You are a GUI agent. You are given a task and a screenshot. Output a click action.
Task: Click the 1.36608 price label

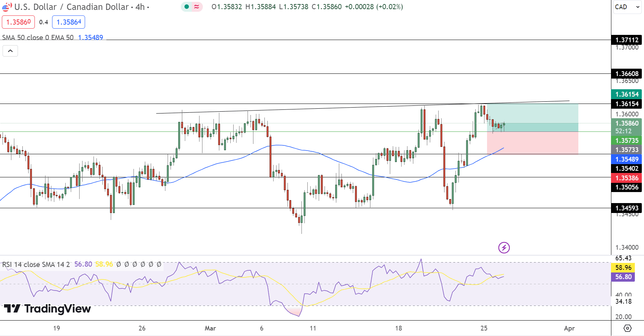[x=626, y=73]
